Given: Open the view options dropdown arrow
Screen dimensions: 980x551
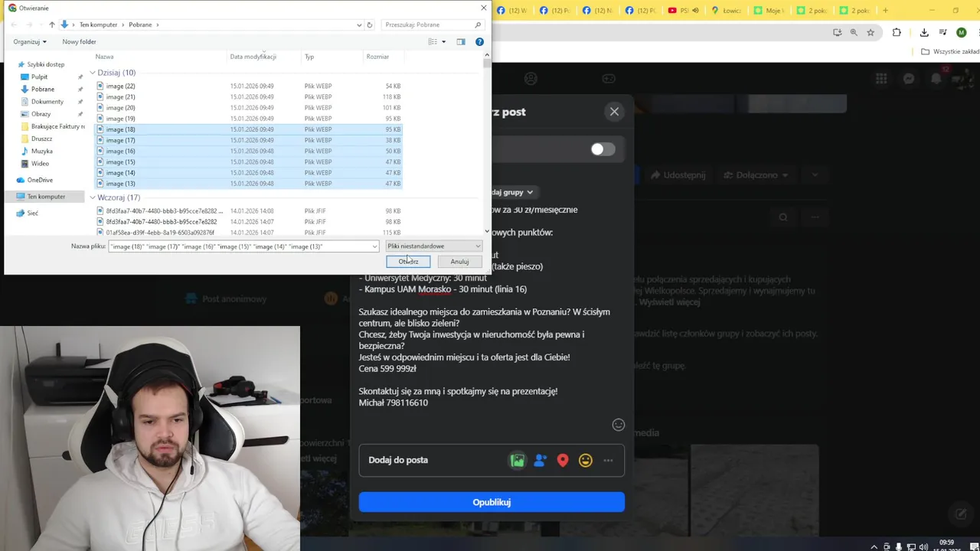Looking at the screenshot, I should (443, 41).
